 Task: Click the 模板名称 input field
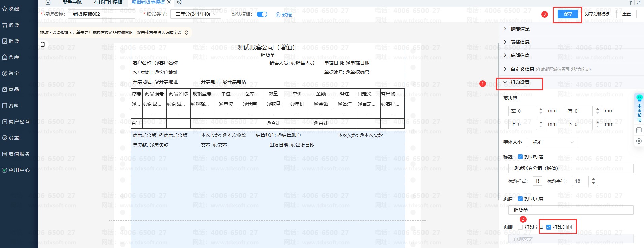(x=102, y=14)
